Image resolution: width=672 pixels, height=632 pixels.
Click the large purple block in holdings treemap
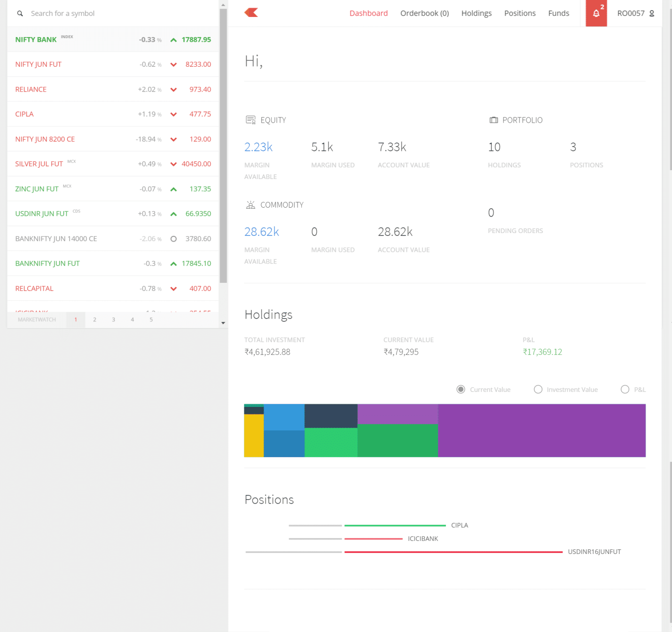[x=541, y=430]
